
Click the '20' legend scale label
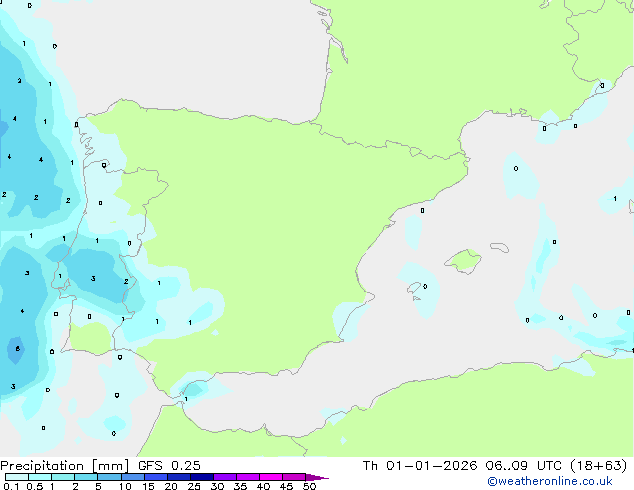(171, 486)
